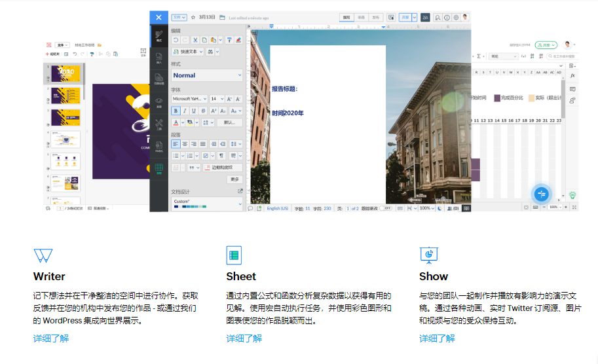This screenshot has height=364, width=598.
Task: Click the star favorite icon beside the document title
Action: click(193, 18)
